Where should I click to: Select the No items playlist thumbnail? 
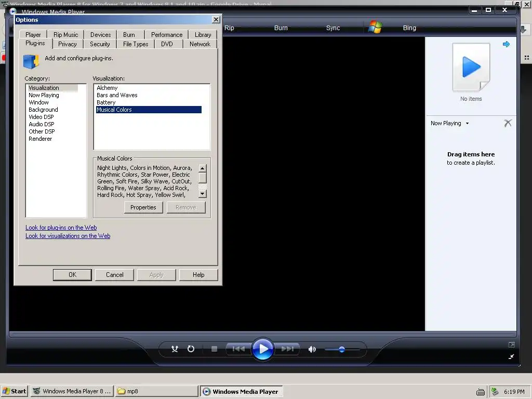point(471,67)
